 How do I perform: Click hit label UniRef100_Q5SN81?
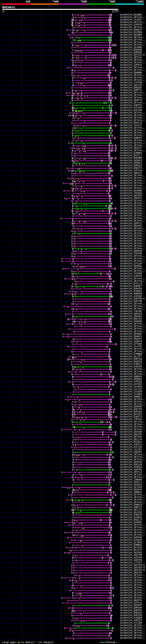(x=131, y=334)
